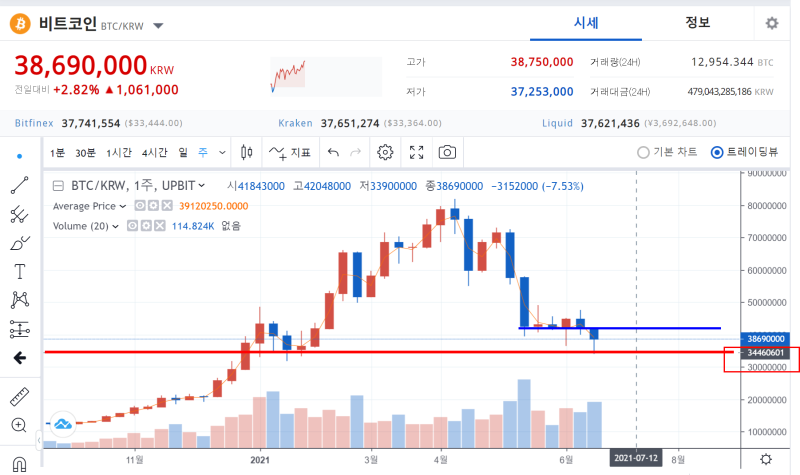The height and width of the screenshot is (475, 800).
Task: Select the pitchfork drawing tool
Action: pyautogui.click(x=19, y=214)
